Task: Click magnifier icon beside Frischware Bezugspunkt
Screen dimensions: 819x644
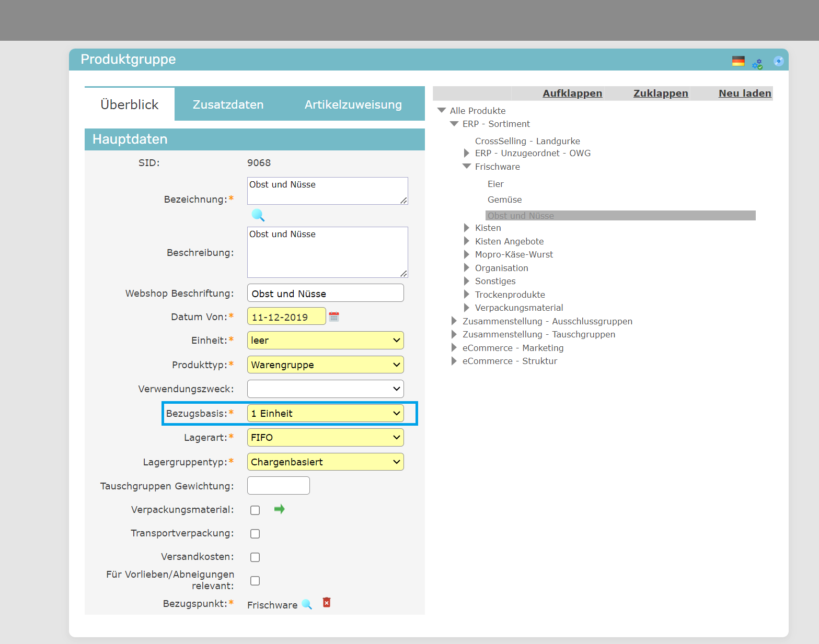Action: click(x=307, y=604)
